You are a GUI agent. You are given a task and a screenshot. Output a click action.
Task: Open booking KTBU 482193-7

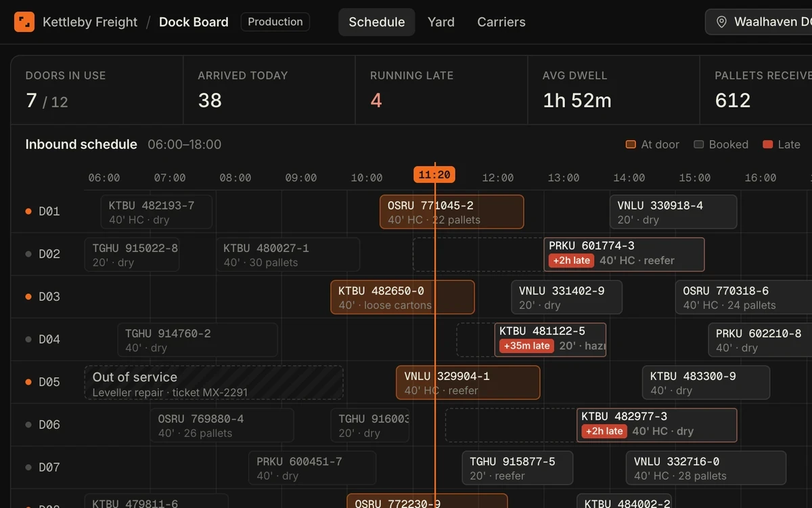click(x=156, y=212)
